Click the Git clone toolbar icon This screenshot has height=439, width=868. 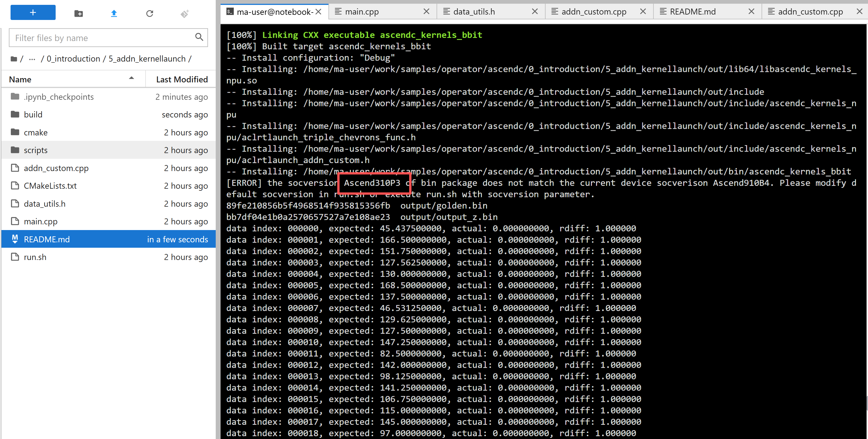(185, 13)
